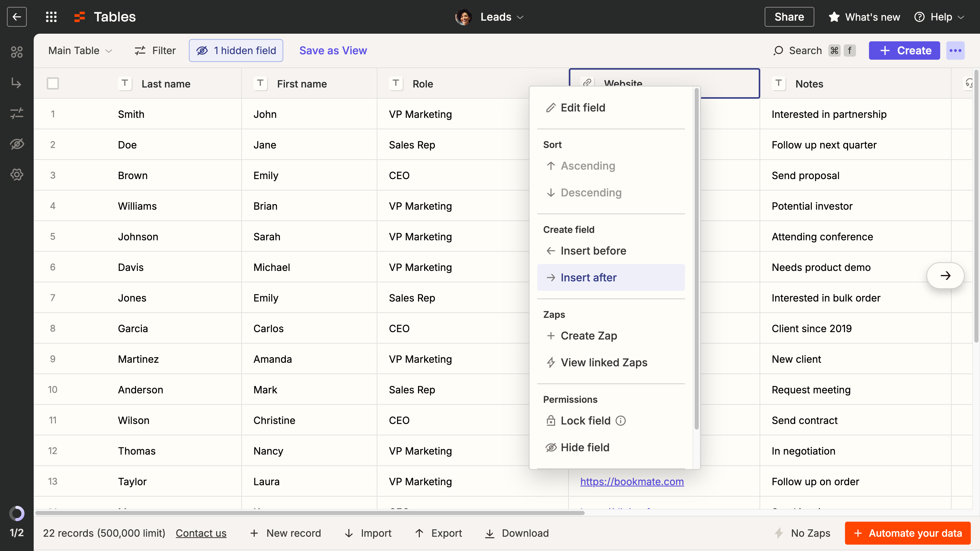Click the info icon next to Lock field
The image size is (980, 551).
click(620, 421)
